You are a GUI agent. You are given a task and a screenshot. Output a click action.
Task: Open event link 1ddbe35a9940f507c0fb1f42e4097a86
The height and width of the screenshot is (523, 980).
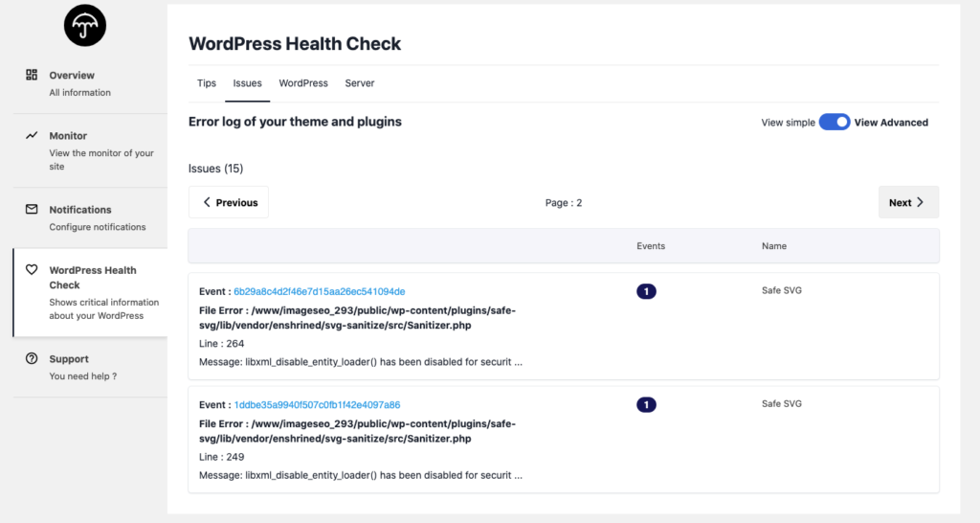[317, 405]
